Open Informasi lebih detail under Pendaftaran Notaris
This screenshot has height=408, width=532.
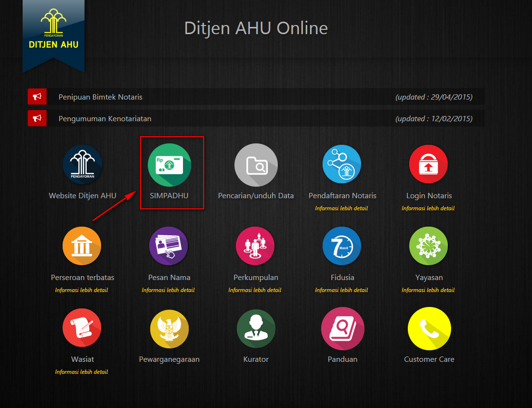point(341,208)
